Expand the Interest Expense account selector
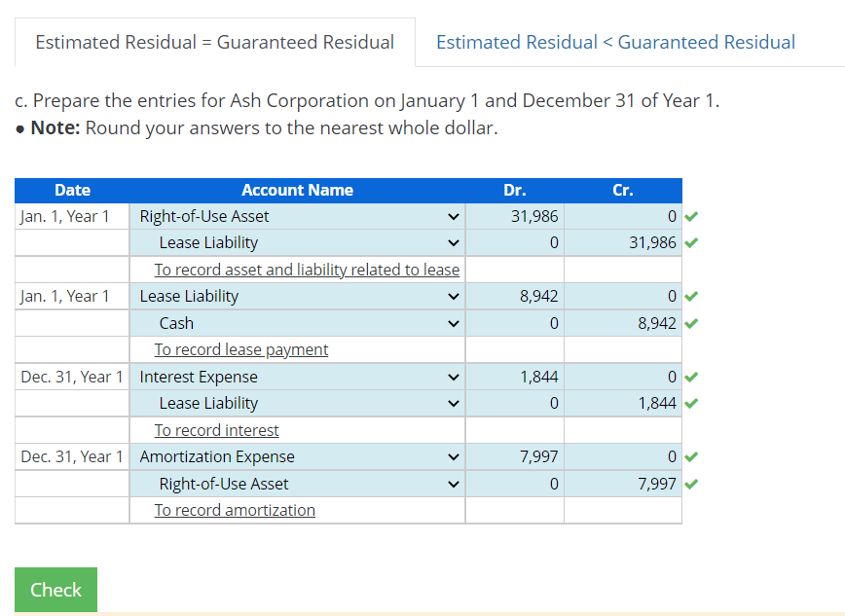The width and height of the screenshot is (845, 616). click(452, 377)
